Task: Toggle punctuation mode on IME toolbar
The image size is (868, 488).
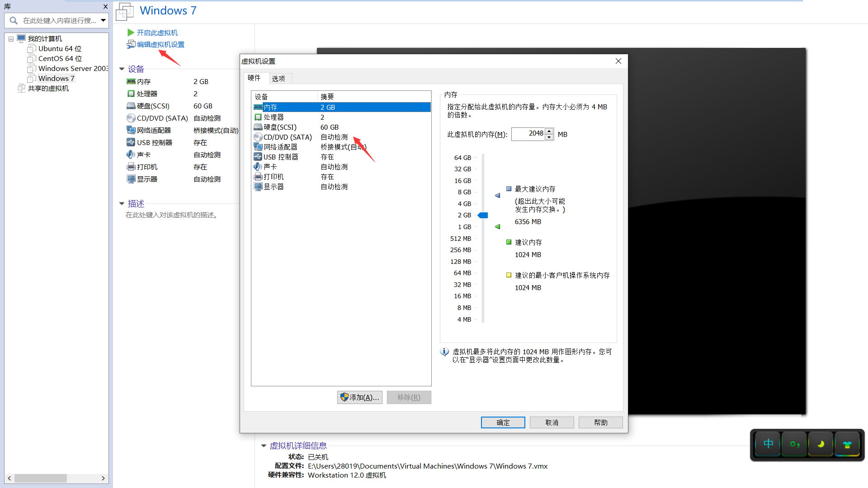Action: tap(794, 444)
